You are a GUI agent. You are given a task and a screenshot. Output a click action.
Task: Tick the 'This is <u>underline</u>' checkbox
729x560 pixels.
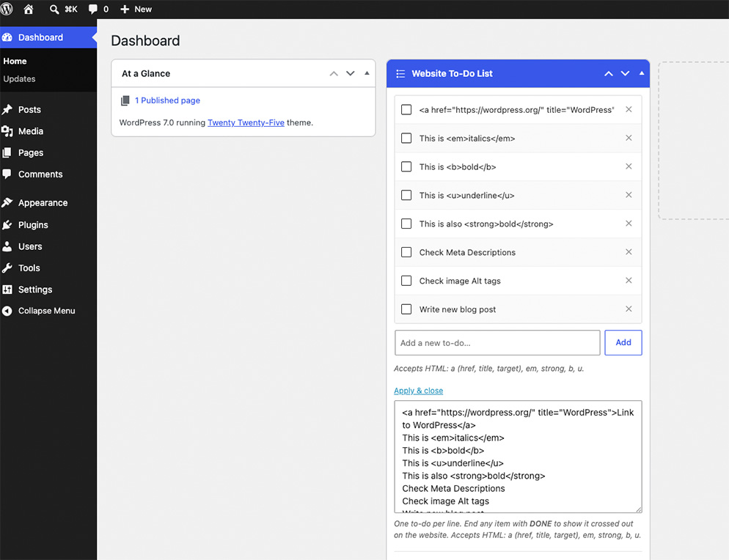tap(406, 195)
